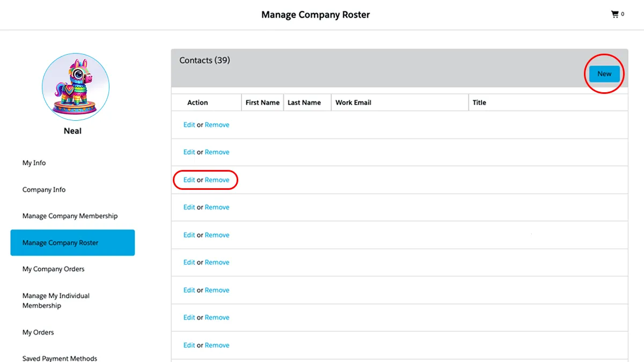Select My Info in the sidebar
644x362 pixels.
point(34,162)
